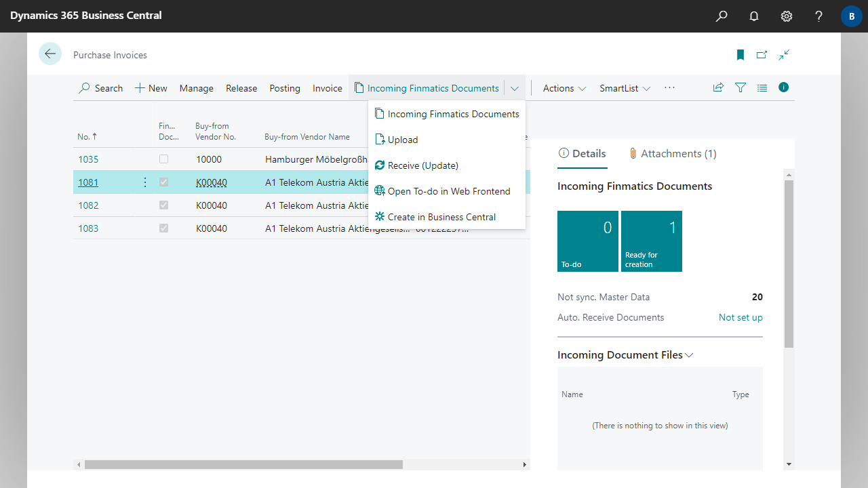Image resolution: width=868 pixels, height=488 pixels.
Task: Select Create in Business Central
Action: [447, 217]
